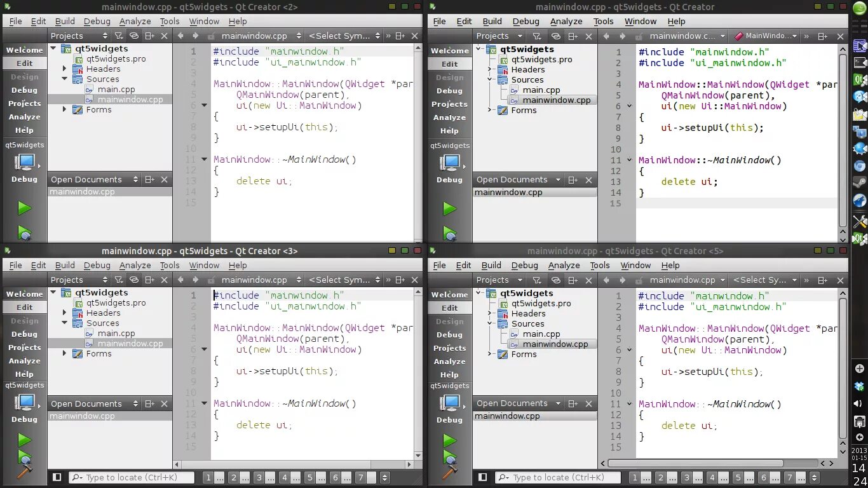Toggle Synchronize with Editor in Qt Creator <2>

click(134, 36)
